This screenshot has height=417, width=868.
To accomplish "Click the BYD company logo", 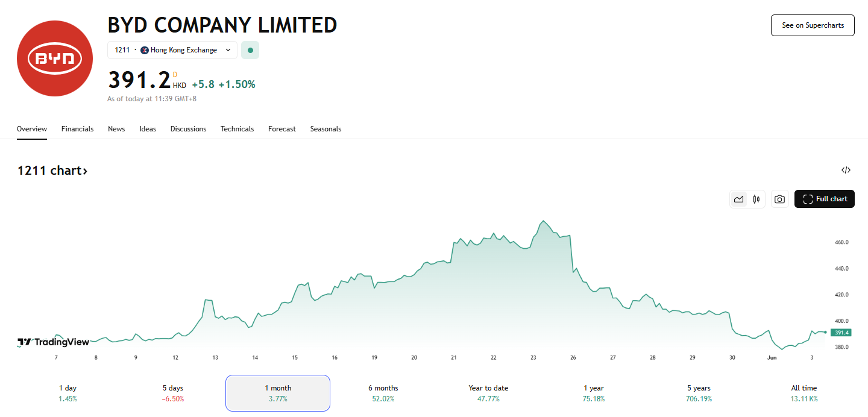I will (x=54, y=58).
